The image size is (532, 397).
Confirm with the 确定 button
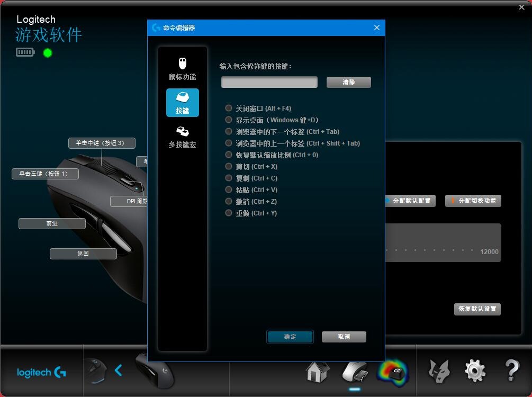tap(290, 337)
